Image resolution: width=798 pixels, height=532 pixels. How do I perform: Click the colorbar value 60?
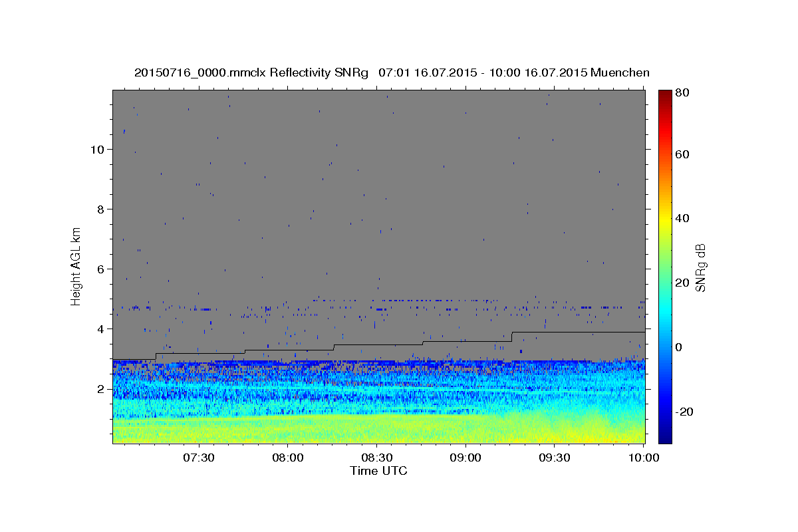683,154
